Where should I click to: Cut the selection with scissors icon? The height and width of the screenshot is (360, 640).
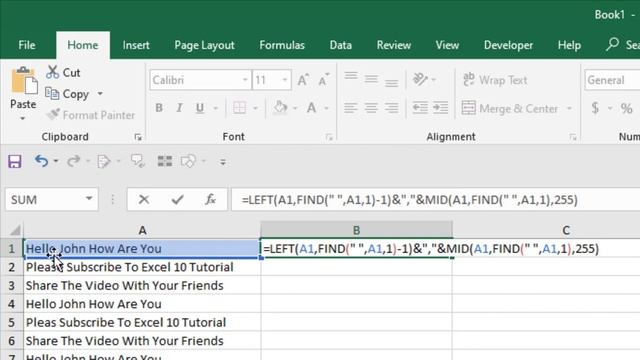[63, 73]
